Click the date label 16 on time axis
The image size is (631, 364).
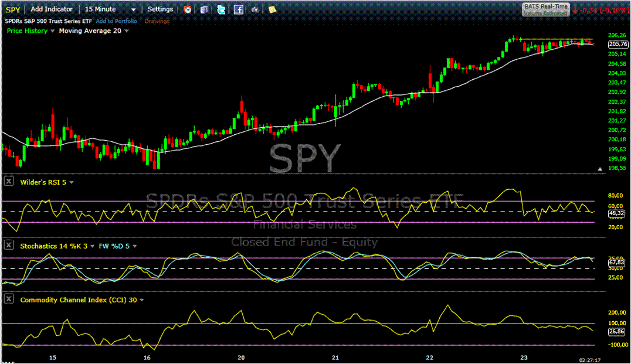(147, 357)
